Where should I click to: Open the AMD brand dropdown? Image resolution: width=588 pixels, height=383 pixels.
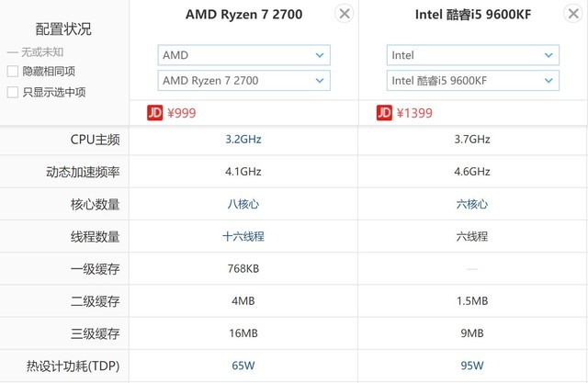click(x=243, y=55)
